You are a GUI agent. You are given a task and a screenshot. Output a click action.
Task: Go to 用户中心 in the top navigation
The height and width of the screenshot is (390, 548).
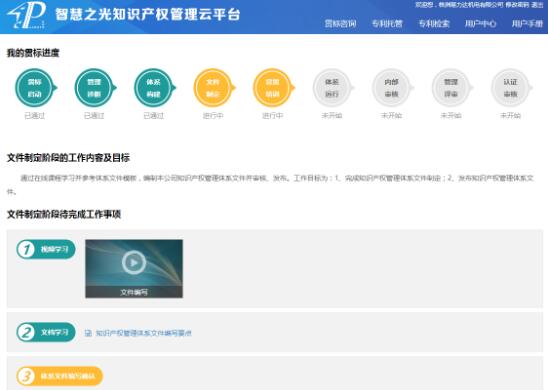pyautogui.click(x=480, y=23)
